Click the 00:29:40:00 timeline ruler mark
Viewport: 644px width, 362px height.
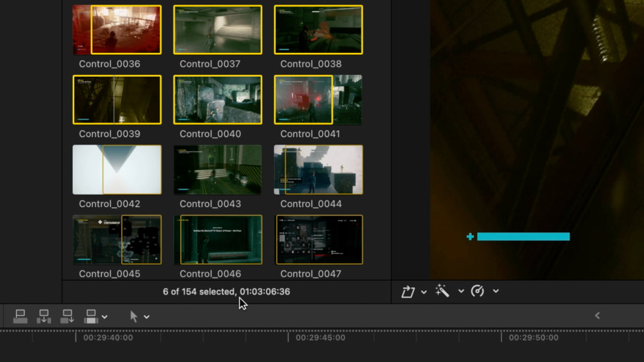click(108, 338)
